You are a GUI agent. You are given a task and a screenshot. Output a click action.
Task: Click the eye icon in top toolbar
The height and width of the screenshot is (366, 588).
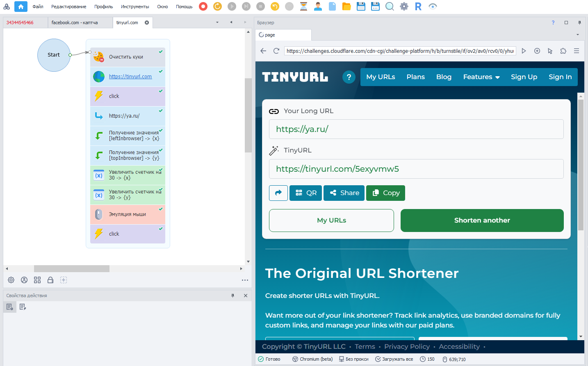433,6
